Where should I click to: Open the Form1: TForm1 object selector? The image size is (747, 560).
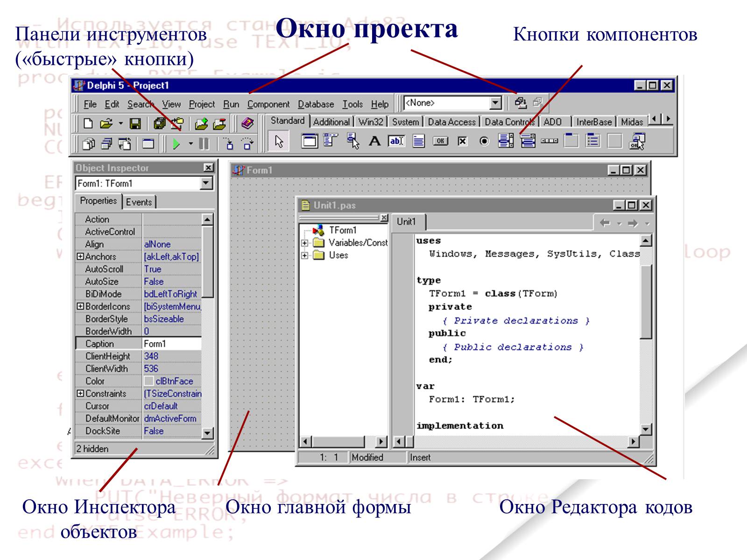coord(206,183)
